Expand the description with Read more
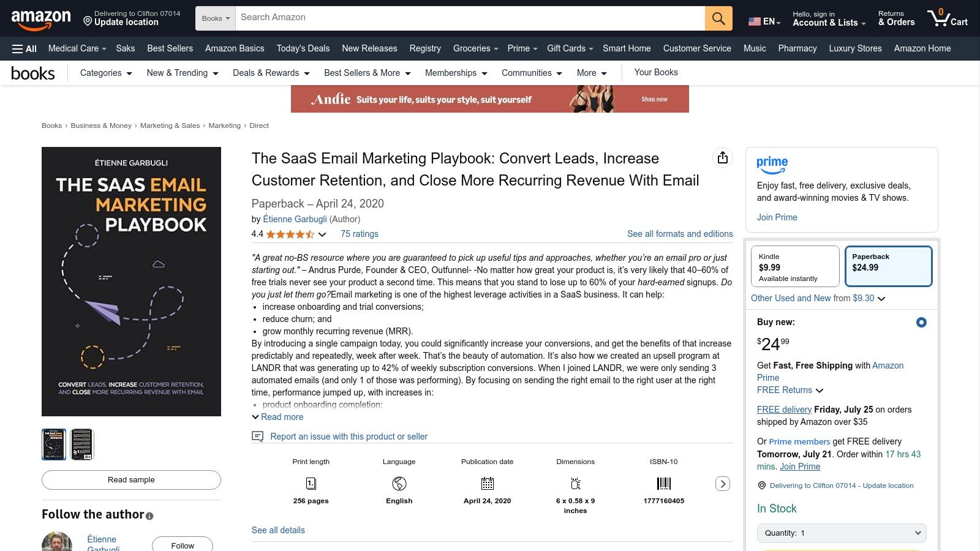This screenshot has width=980, height=551. (277, 417)
